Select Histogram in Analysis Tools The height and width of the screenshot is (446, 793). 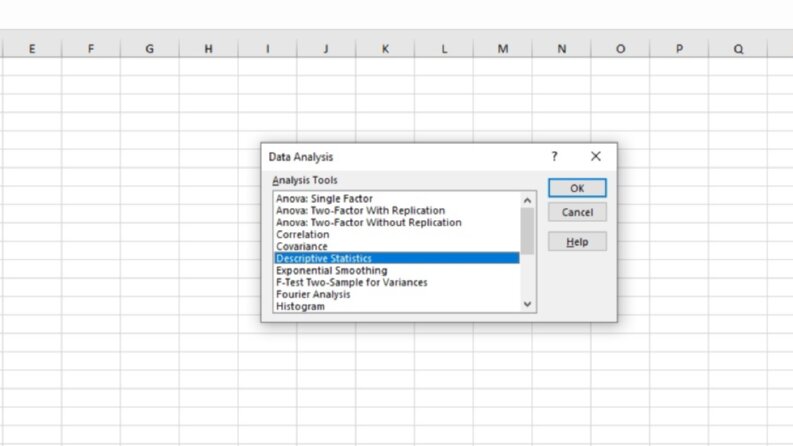coord(396,306)
